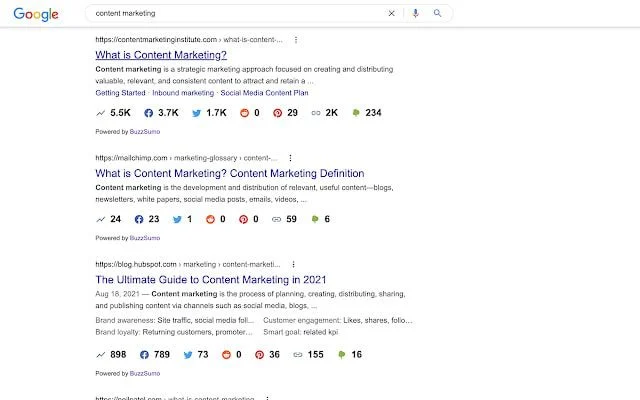Click 'Smart goal: related kpi' snippet text
This screenshot has width=640, height=400.
click(x=301, y=332)
